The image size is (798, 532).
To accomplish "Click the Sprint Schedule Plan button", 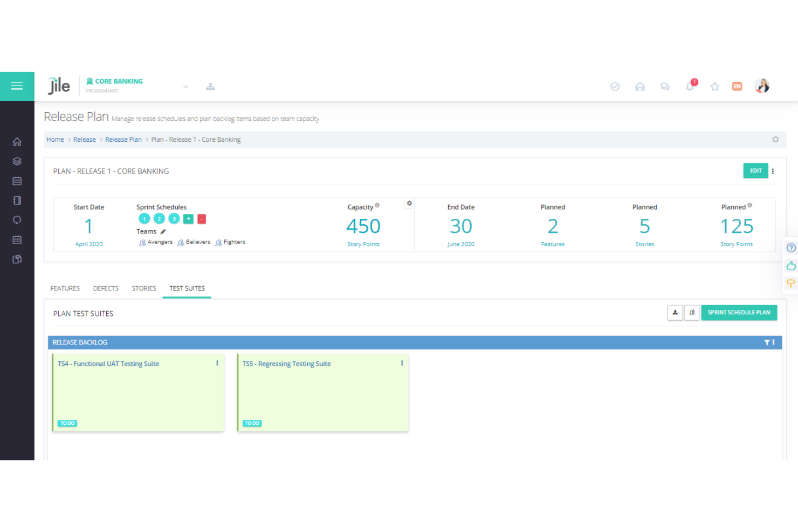I will click(x=739, y=312).
